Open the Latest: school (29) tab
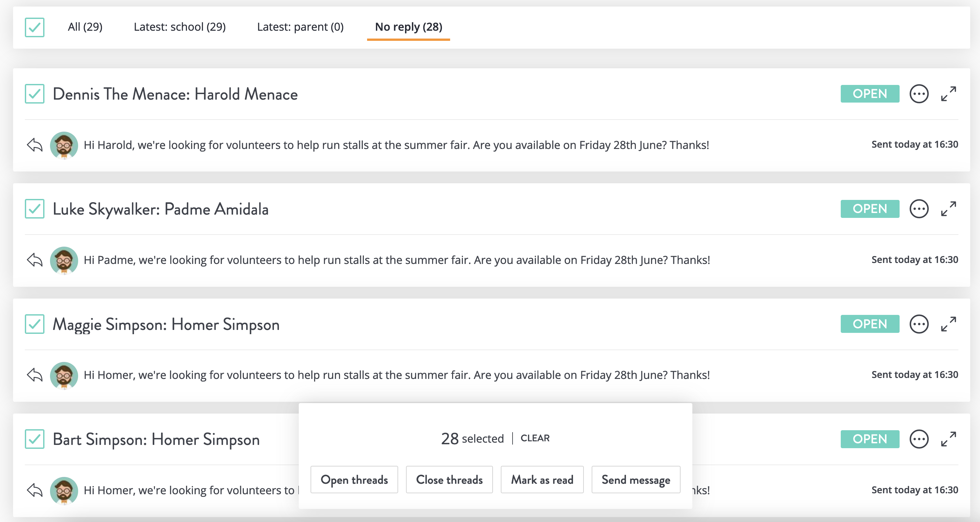The height and width of the screenshot is (522, 980). pyautogui.click(x=179, y=27)
